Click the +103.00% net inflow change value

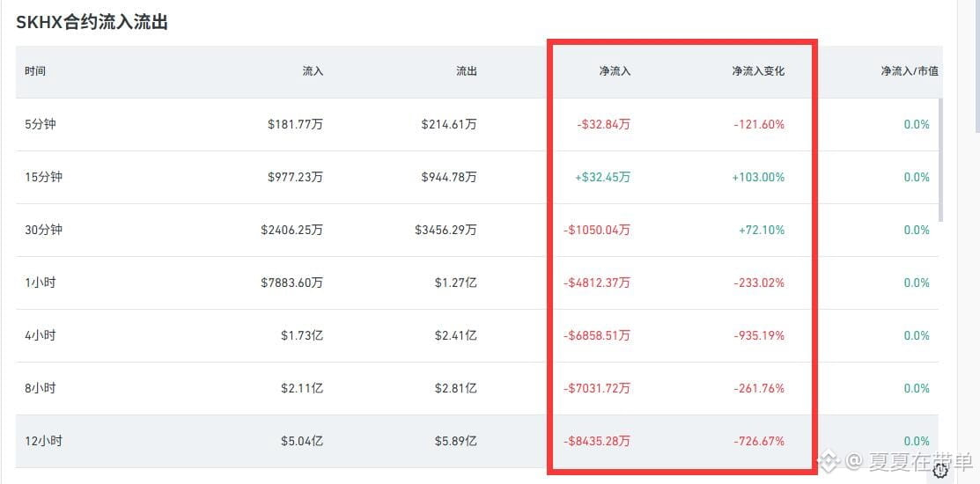tap(759, 178)
